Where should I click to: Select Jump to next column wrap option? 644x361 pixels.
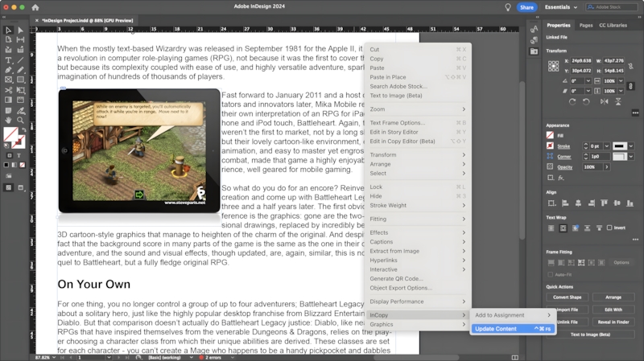[599, 228]
